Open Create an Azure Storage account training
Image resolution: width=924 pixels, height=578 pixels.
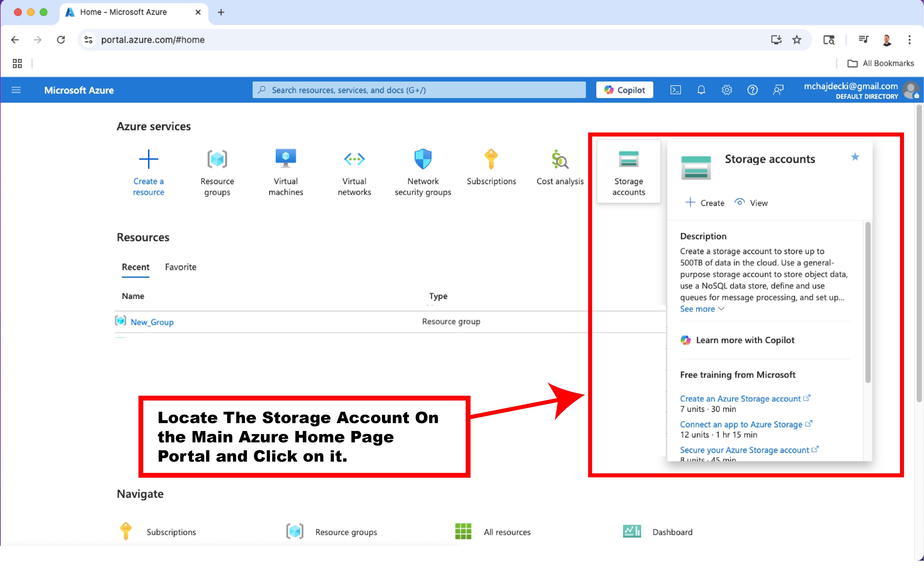(x=745, y=398)
